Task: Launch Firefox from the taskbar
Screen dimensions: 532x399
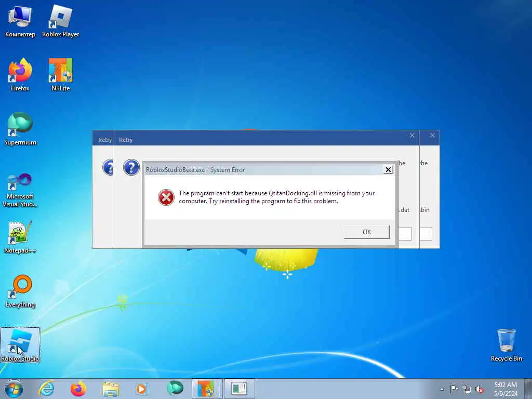Action: 78,389
